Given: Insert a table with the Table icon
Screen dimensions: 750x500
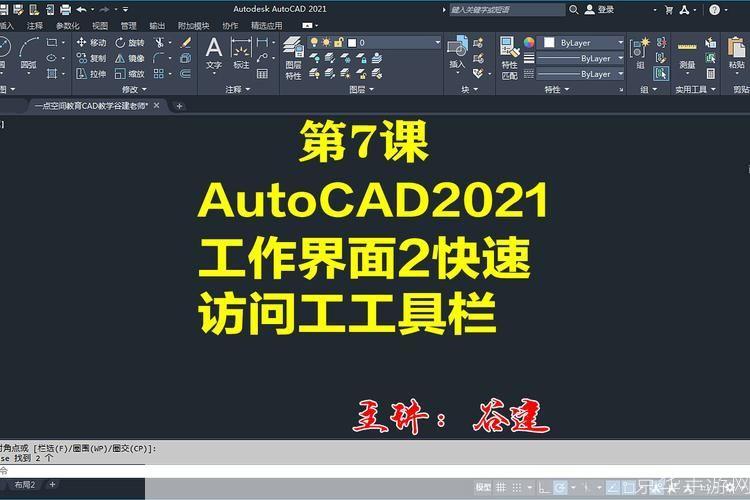Looking at the screenshot, I should 262,74.
